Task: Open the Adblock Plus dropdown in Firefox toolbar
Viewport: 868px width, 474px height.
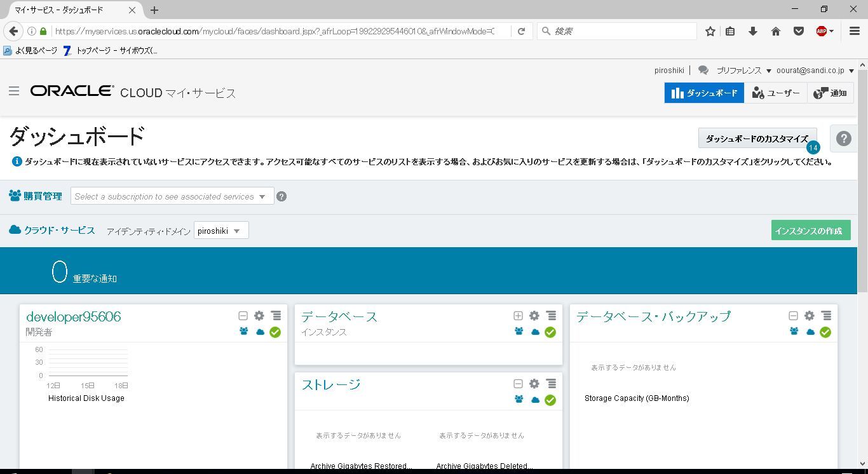Action: coord(824,31)
